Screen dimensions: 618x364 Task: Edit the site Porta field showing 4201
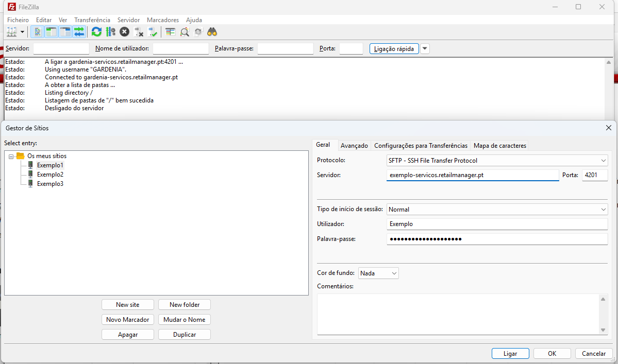coord(595,175)
